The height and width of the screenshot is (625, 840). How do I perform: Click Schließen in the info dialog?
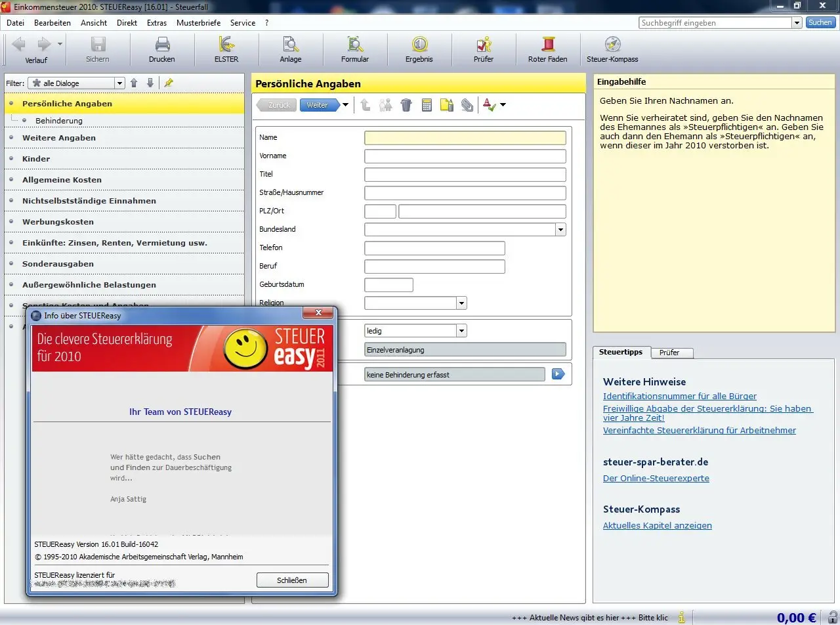[x=292, y=580]
